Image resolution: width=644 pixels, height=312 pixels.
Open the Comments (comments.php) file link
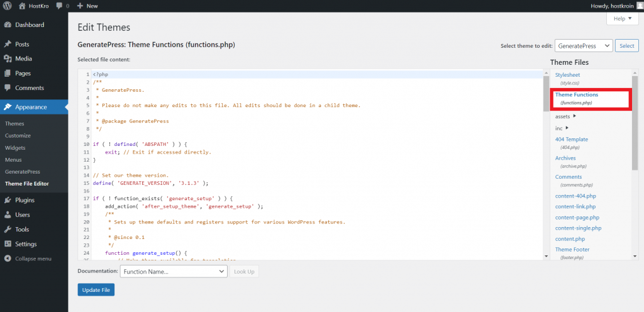[569, 177]
